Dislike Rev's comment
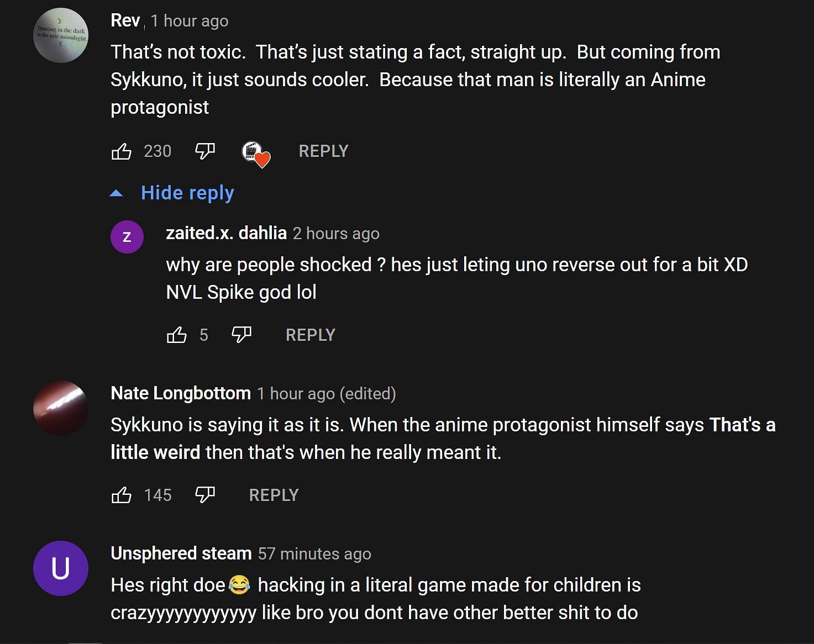814x644 pixels. pyautogui.click(x=205, y=151)
